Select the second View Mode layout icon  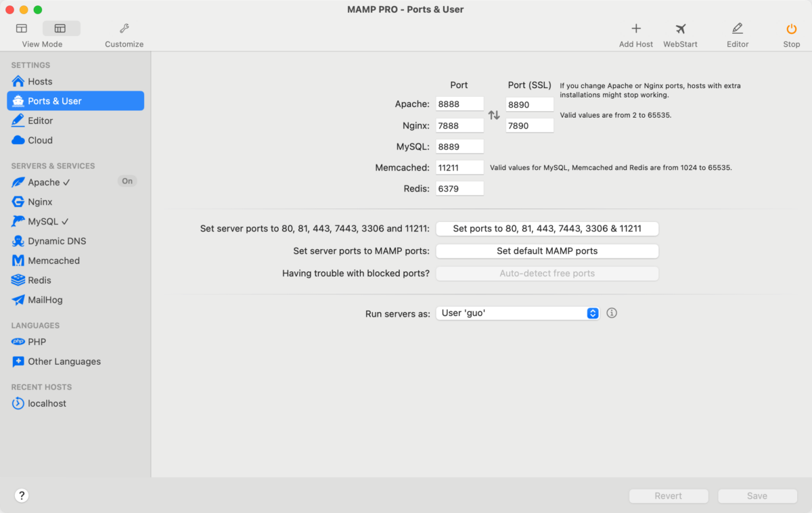point(60,28)
